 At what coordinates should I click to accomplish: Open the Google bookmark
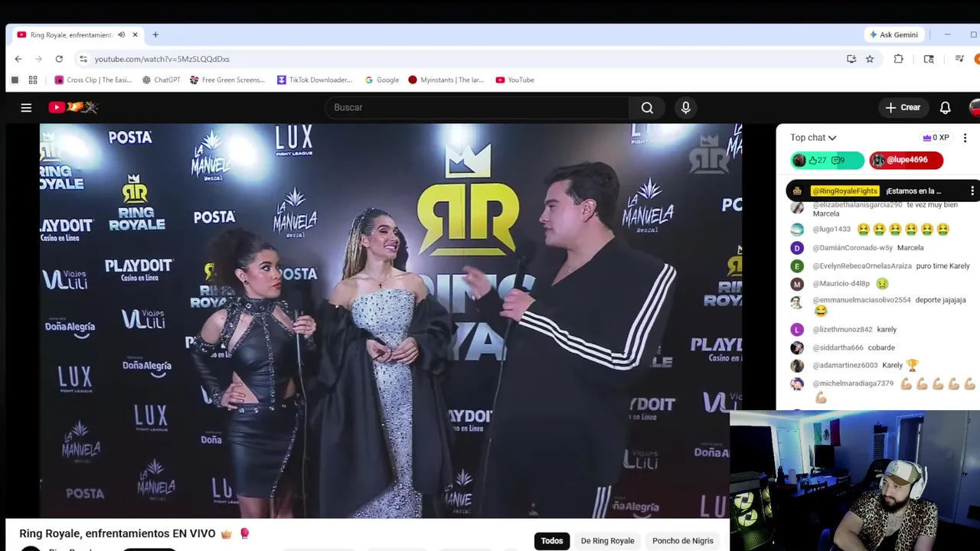pyautogui.click(x=381, y=80)
